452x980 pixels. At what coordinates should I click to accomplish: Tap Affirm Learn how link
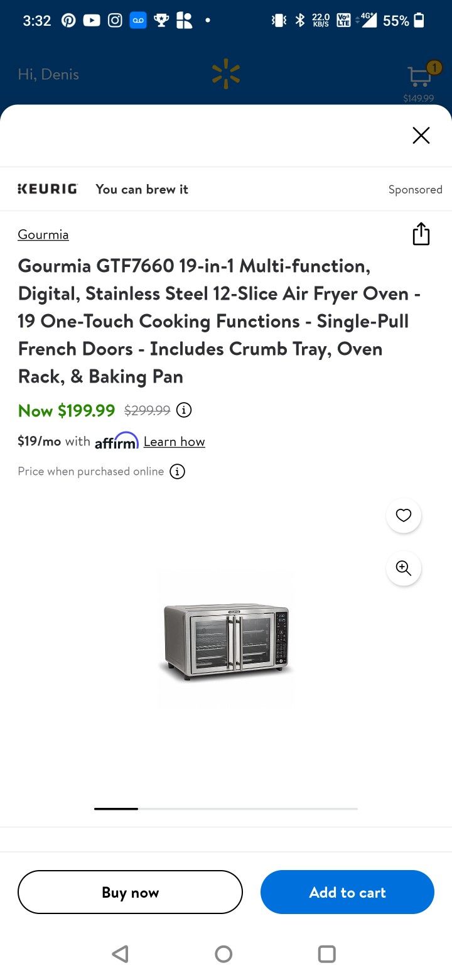[x=174, y=442]
